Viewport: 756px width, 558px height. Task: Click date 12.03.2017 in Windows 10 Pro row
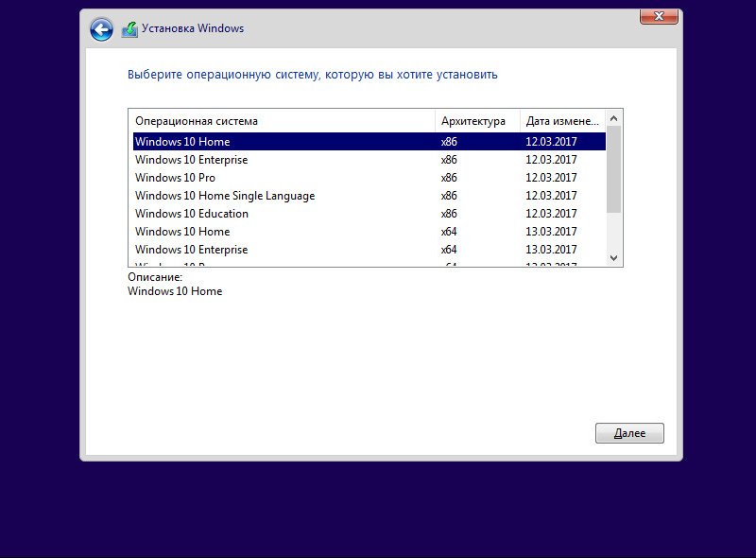click(x=551, y=178)
